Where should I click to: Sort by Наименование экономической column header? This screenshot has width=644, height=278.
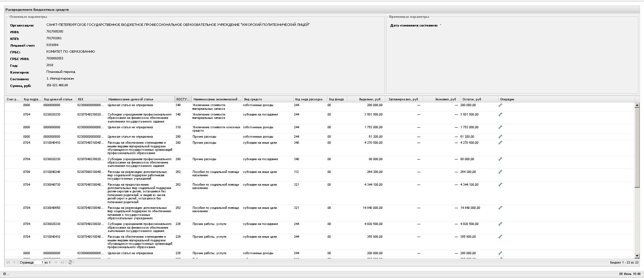[x=217, y=99]
